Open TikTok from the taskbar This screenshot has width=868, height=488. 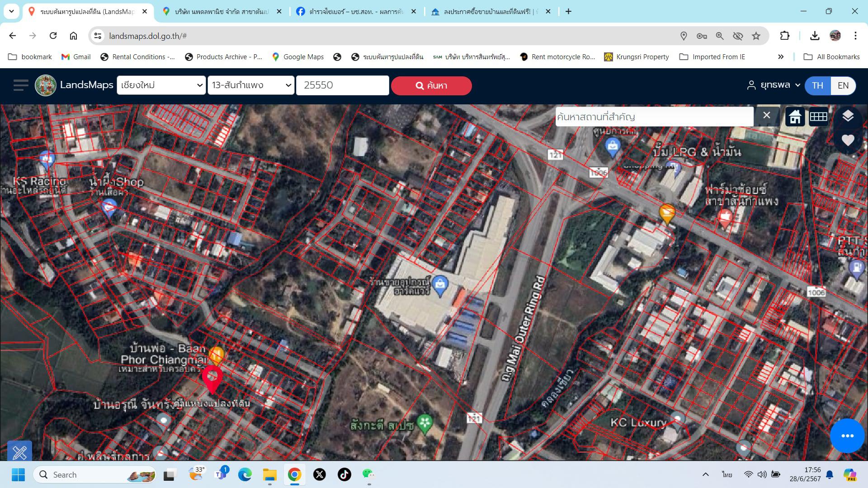344,474
